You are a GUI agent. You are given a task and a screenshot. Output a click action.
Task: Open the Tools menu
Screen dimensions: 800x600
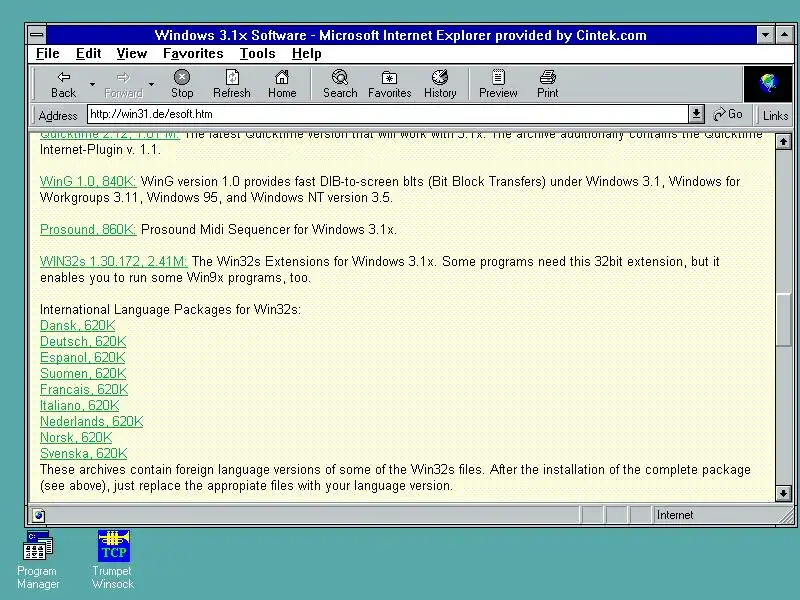[257, 54]
